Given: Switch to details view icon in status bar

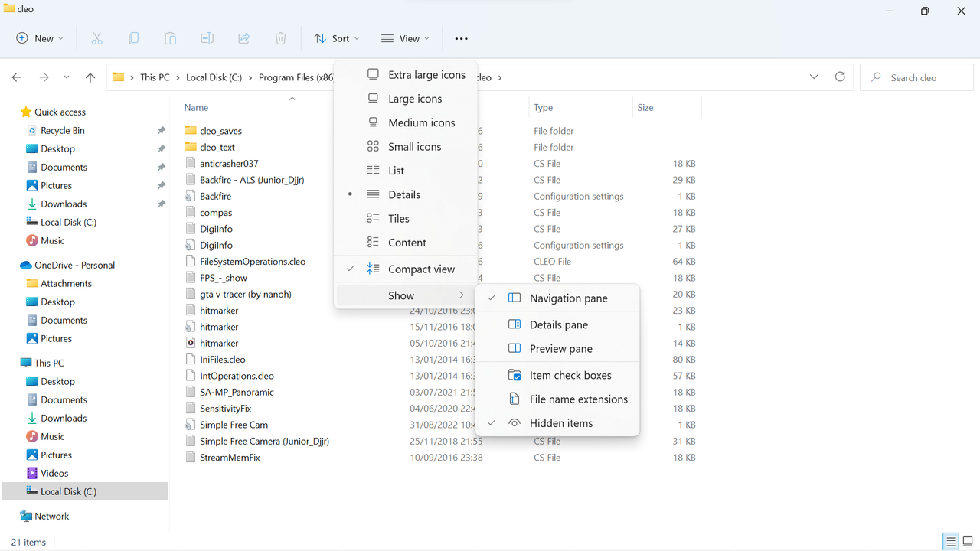Looking at the screenshot, I should pos(951,542).
